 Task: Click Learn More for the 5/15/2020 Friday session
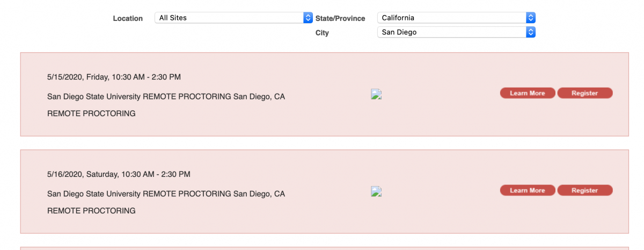point(528,93)
